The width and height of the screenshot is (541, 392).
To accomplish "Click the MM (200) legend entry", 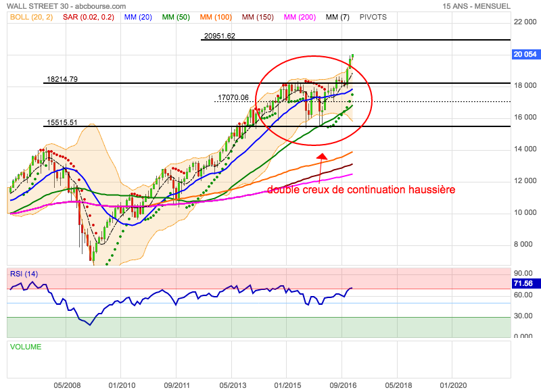I will [300, 17].
